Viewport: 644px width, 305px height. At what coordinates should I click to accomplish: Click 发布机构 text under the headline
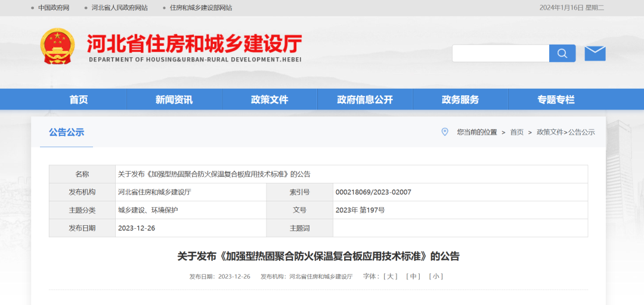tap(307, 276)
